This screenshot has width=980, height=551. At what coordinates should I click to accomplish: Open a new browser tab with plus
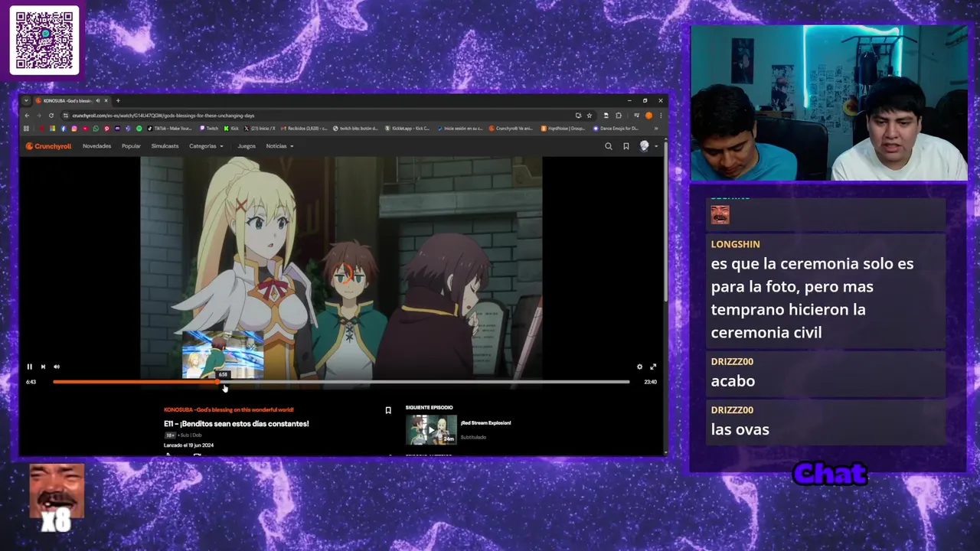118,100
